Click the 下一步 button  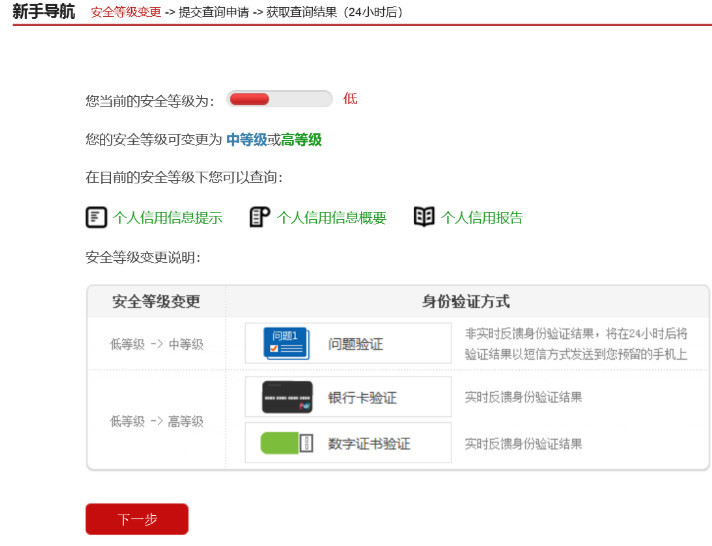[x=137, y=519]
